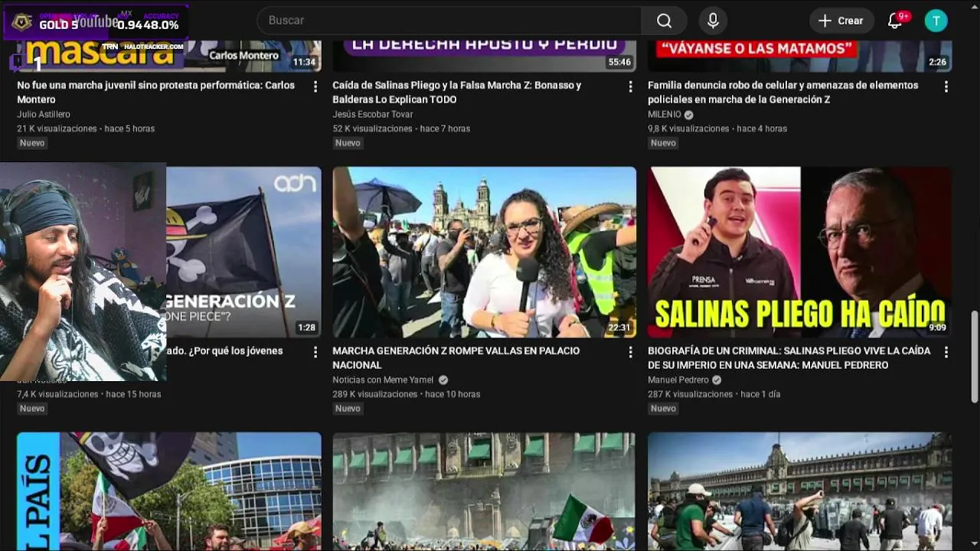
Task: Click the 2:26 duration badge
Action: [937, 62]
